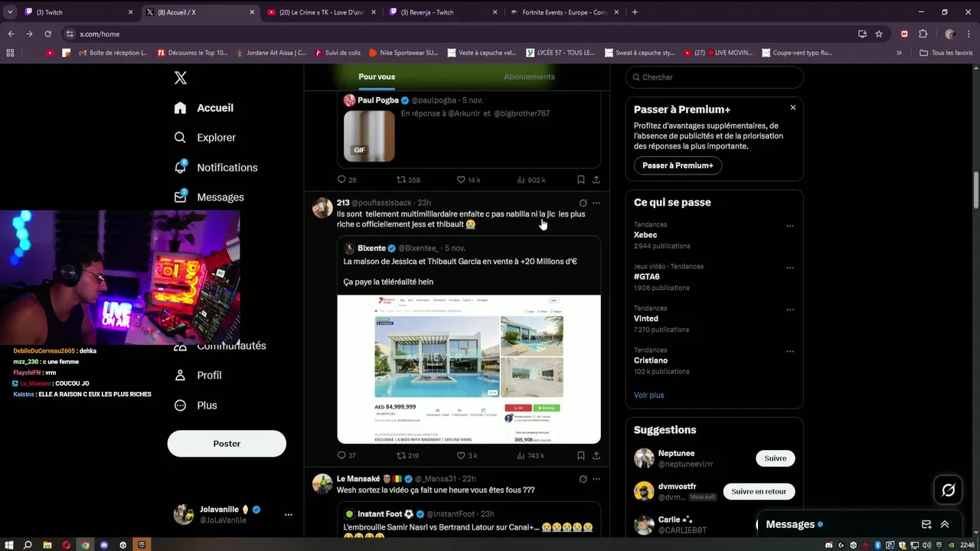Click the X logo in the sidebar
980x551 pixels.
(x=181, y=78)
